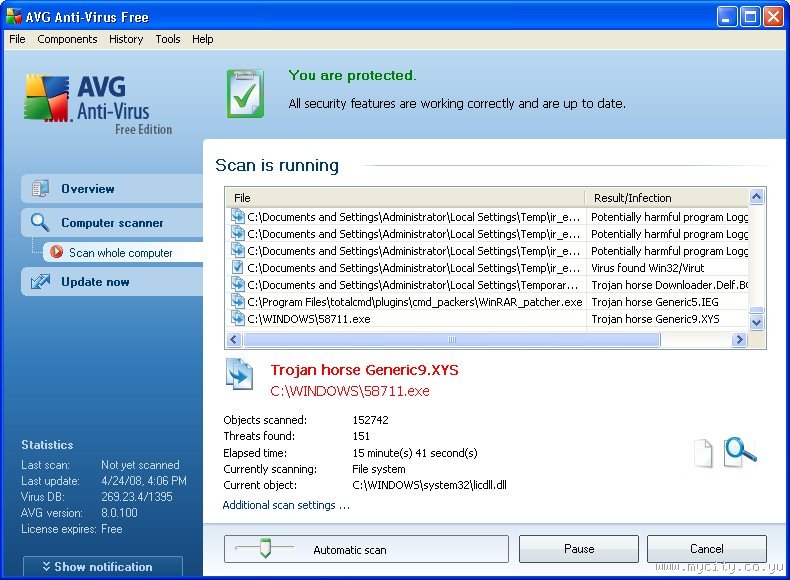
Task: Click file icon of Virus found Win32/Virut row
Action: 237,268
